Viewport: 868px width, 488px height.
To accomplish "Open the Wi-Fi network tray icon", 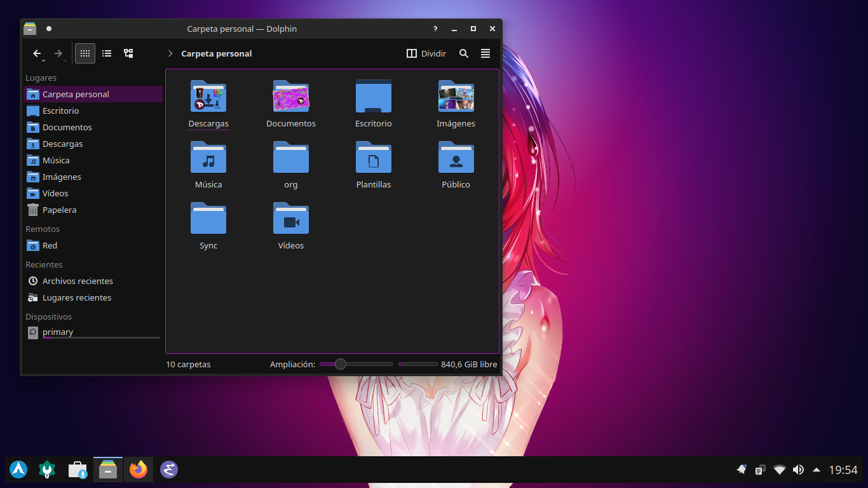I will click(779, 470).
